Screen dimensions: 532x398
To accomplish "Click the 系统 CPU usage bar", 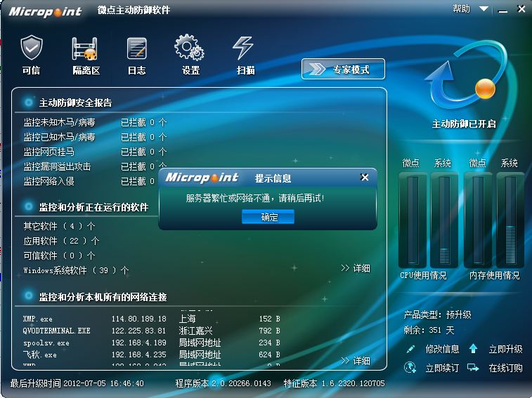I will [444, 220].
